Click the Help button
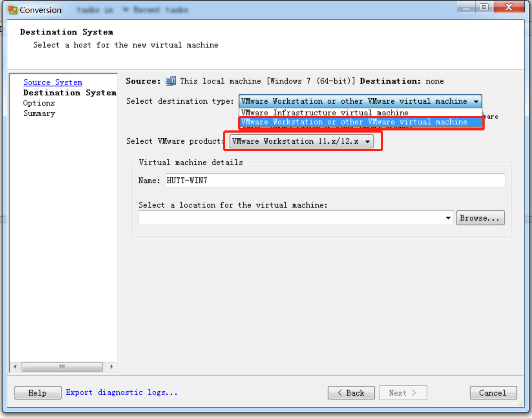The width and height of the screenshot is (532, 418). tap(37, 393)
